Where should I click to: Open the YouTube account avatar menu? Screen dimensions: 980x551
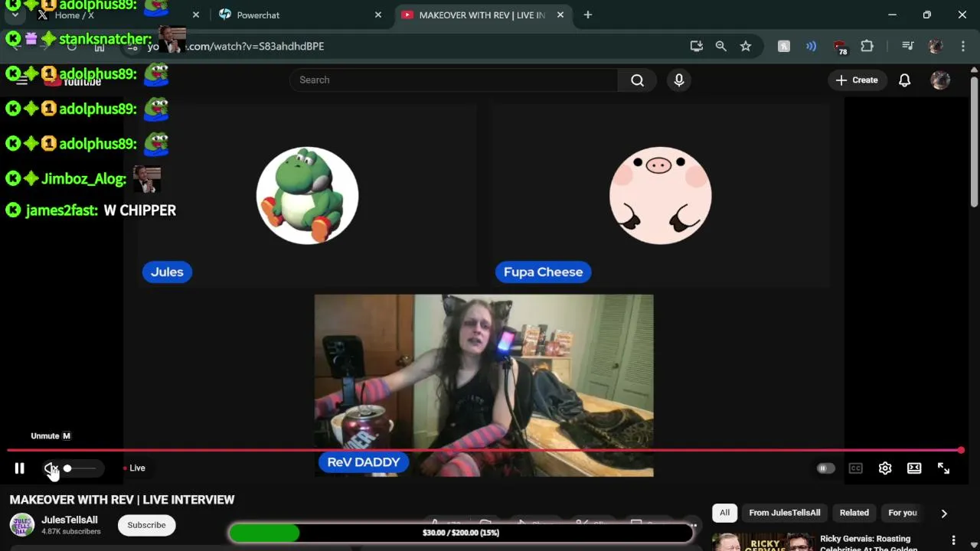[x=940, y=80]
